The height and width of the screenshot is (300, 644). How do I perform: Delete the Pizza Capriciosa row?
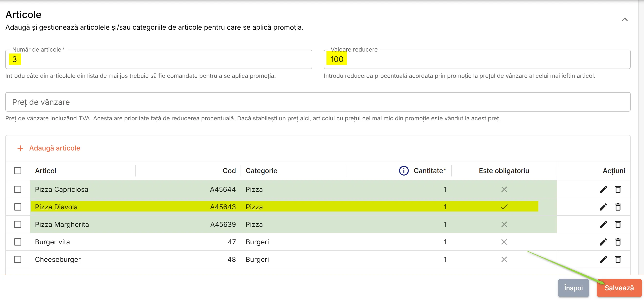(618, 190)
